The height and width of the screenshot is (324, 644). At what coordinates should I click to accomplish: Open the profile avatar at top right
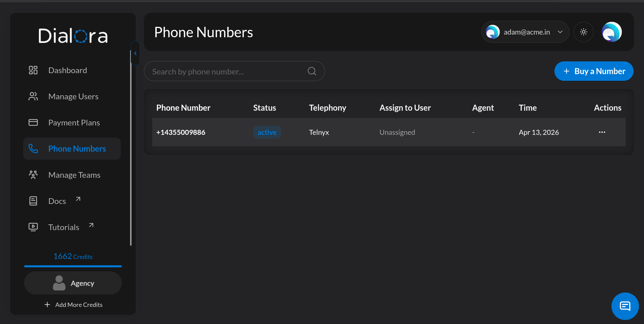pyautogui.click(x=611, y=32)
